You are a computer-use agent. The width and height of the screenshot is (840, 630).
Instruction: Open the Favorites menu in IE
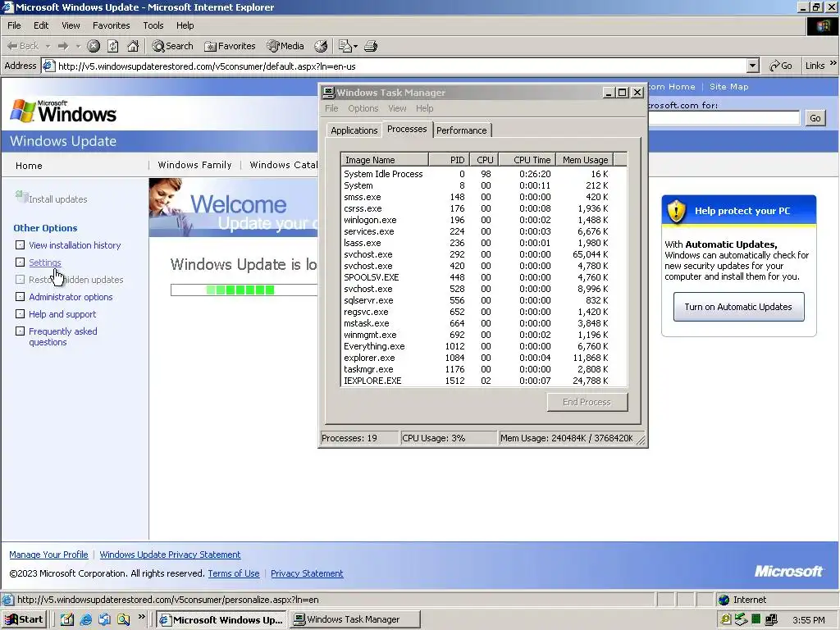click(111, 25)
